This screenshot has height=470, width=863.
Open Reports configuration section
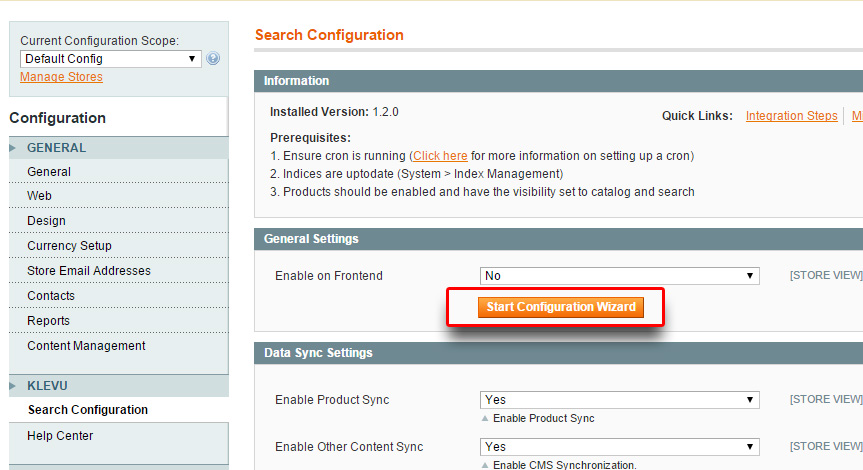(48, 321)
